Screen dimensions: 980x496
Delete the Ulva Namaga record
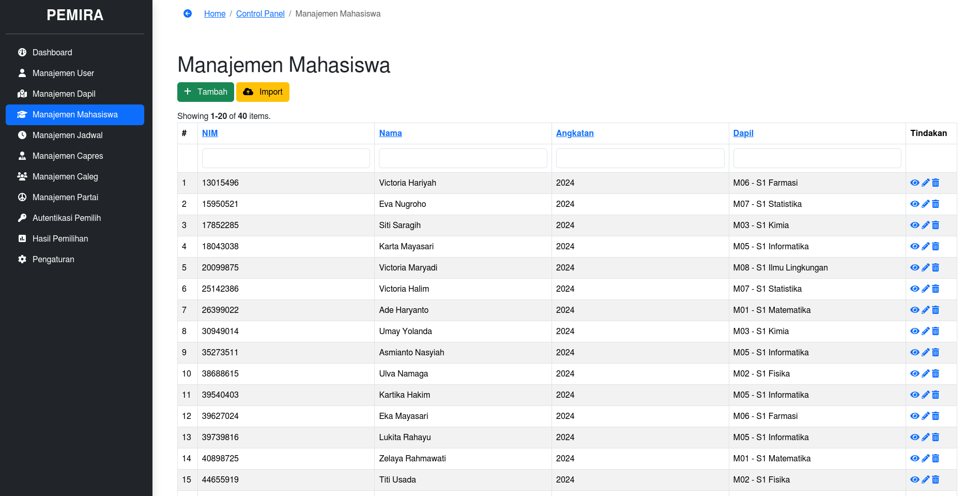[936, 374]
